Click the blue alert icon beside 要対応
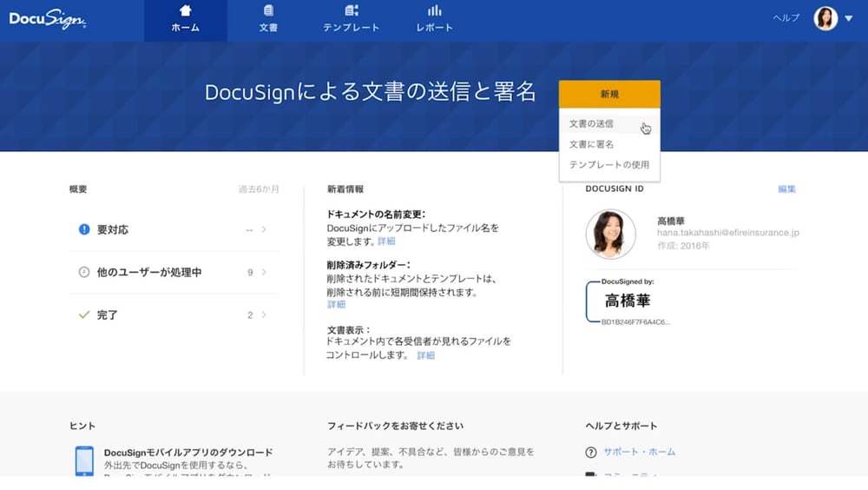 point(84,228)
